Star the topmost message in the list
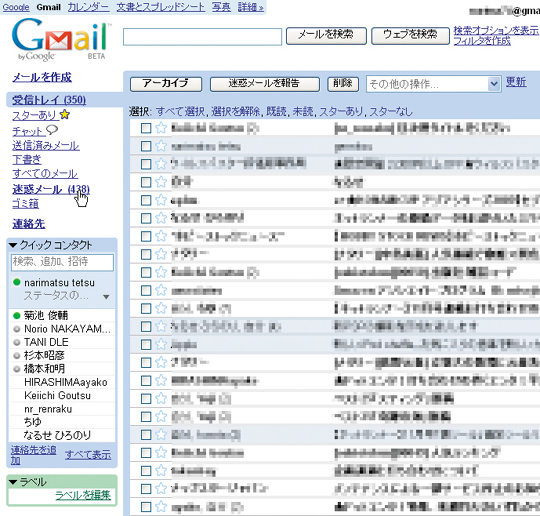This screenshot has height=516, width=540. 161,128
